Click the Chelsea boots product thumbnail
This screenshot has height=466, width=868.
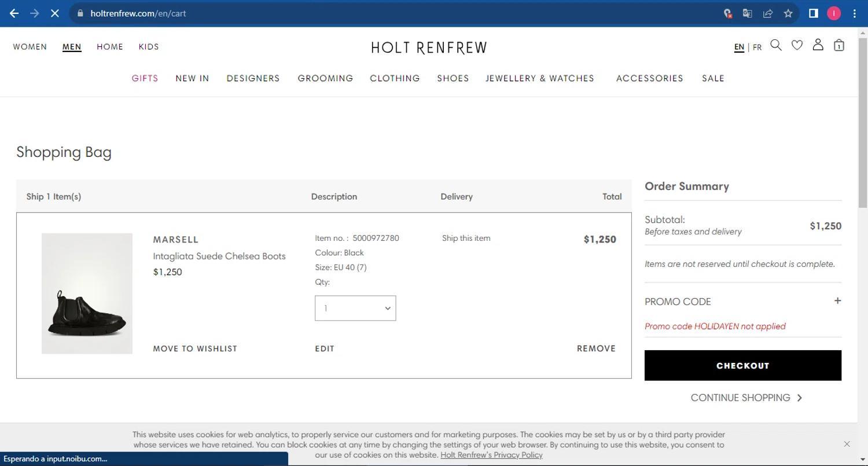[87, 293]
